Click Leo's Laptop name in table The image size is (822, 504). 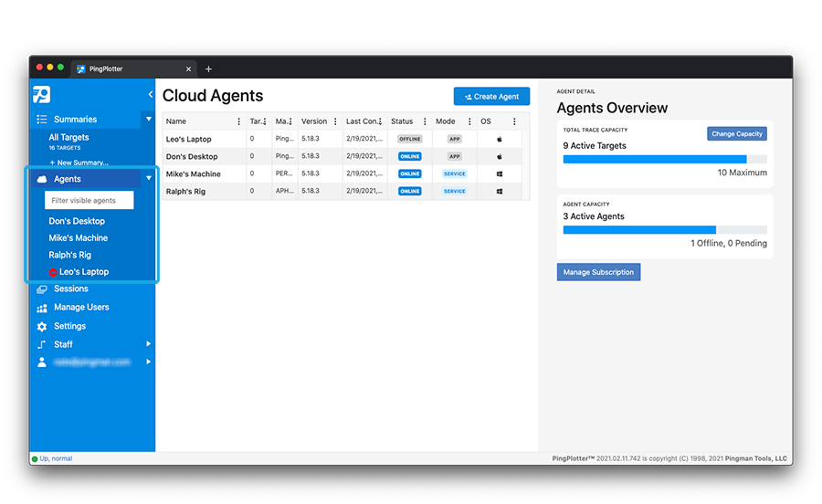tap(189, 140)
